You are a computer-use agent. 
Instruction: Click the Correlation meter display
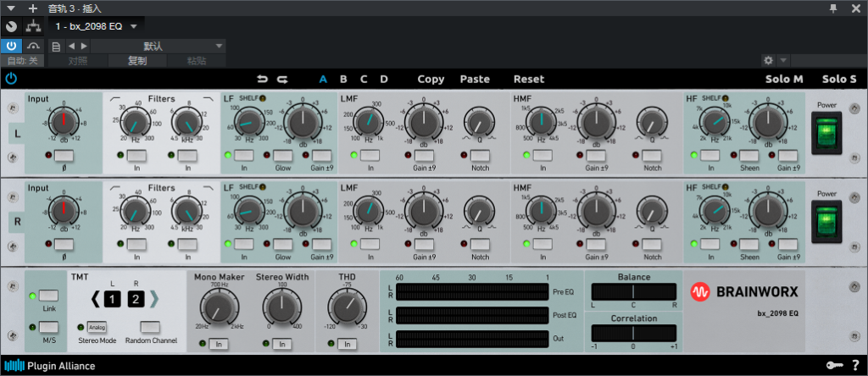tap(634, 333)
